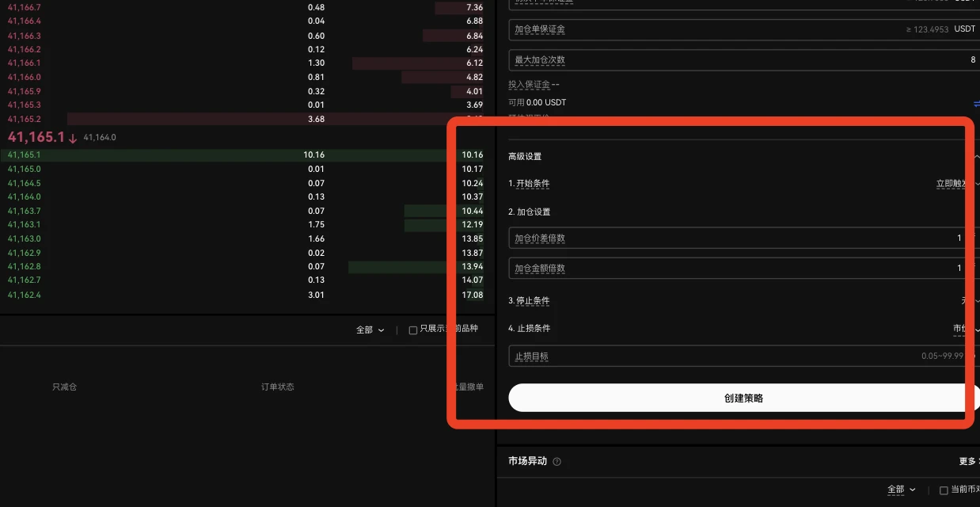
Task: Click the 最大加仓次数 input field
Action: coord(712,59)
